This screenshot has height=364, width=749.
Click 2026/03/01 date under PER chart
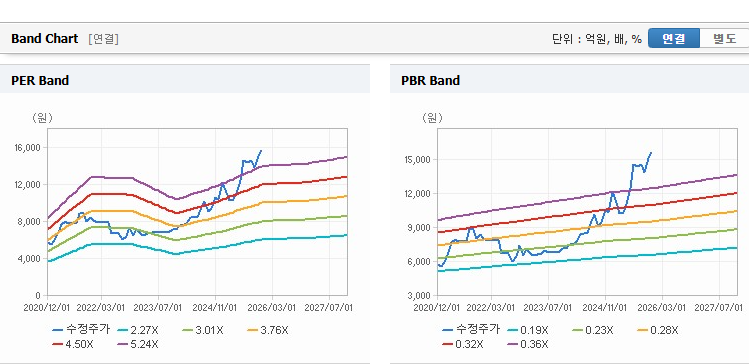tap(272, 308)
